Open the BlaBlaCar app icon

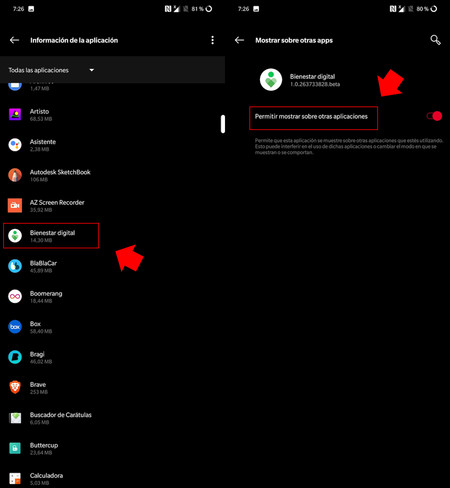click(x=15, y=266)
